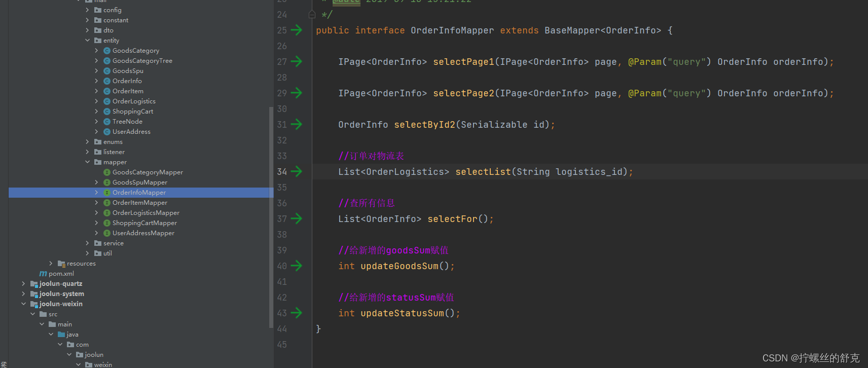Click the class icon of GoodsCategoryTree
Viewport: 868px width, 368px height.
[107, 61]
